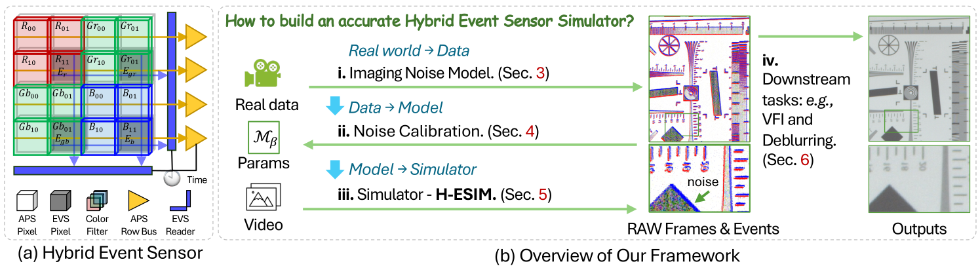Click the Mβ Params box icon
980x266 pixels.
pos(264,136)
